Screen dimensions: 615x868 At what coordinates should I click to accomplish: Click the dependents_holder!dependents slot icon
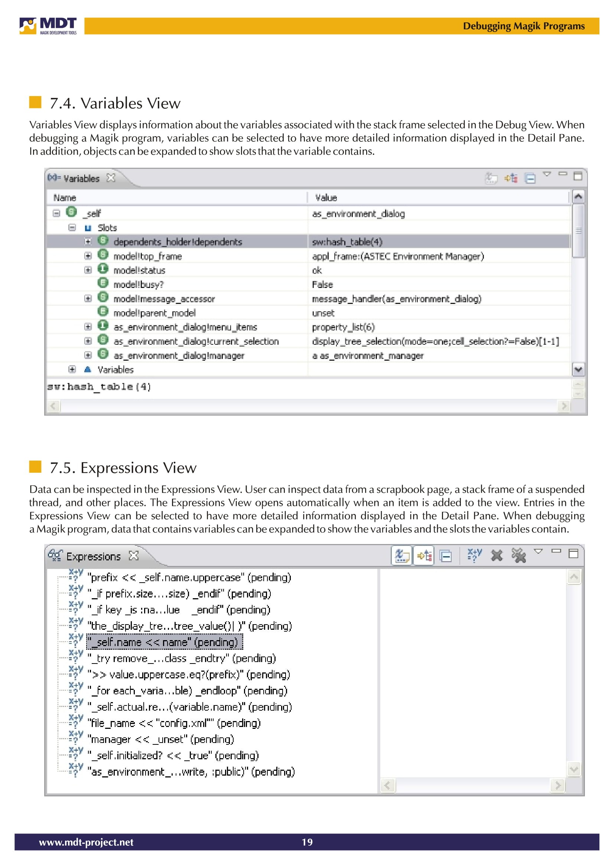pos(103,240)
